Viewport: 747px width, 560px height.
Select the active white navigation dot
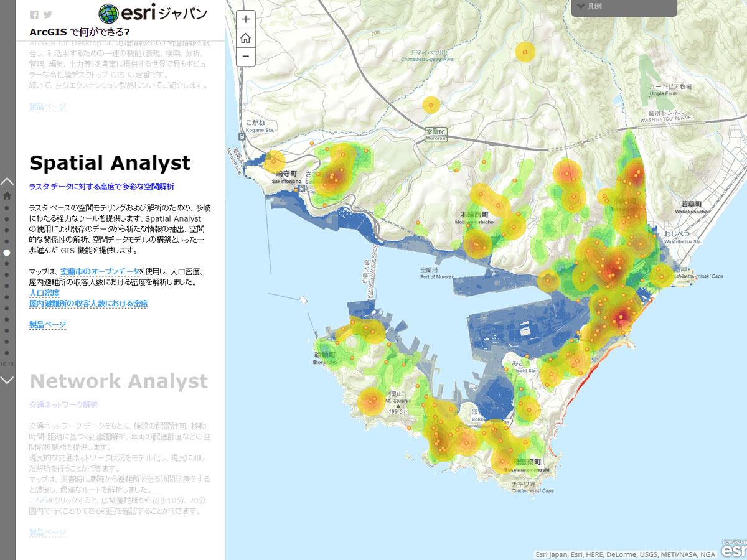7,253
